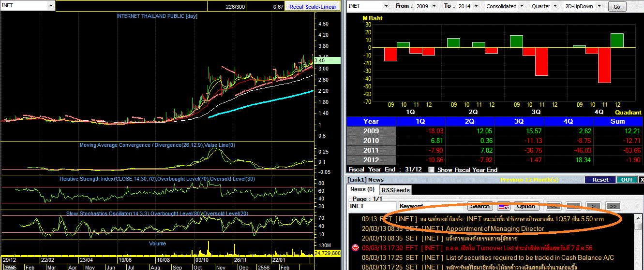The width and height of the screenshot is (644, 270).
Task: Click the -46.03 cell for 2011 4Q
Action: (569, 150)
